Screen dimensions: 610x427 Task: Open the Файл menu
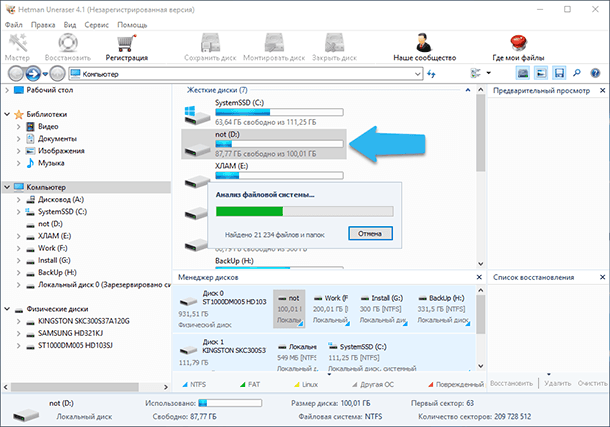coord(14,25)
